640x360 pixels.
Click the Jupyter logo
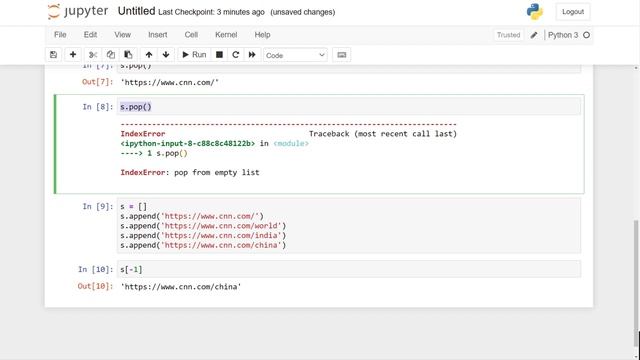coord(78,11)
